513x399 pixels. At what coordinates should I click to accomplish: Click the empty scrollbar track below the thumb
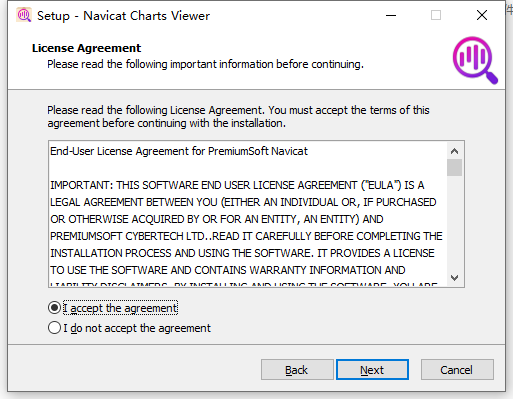click(454, 223)
